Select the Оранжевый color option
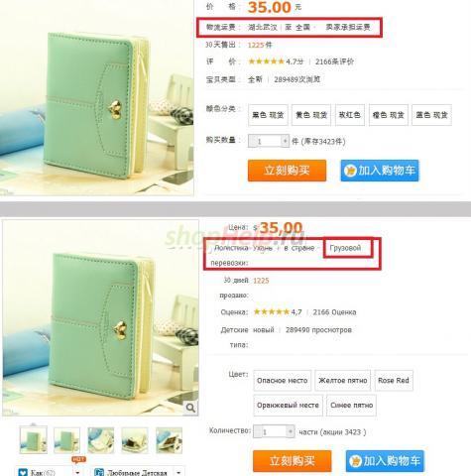 pyautogui.click(x=288, y=406)
